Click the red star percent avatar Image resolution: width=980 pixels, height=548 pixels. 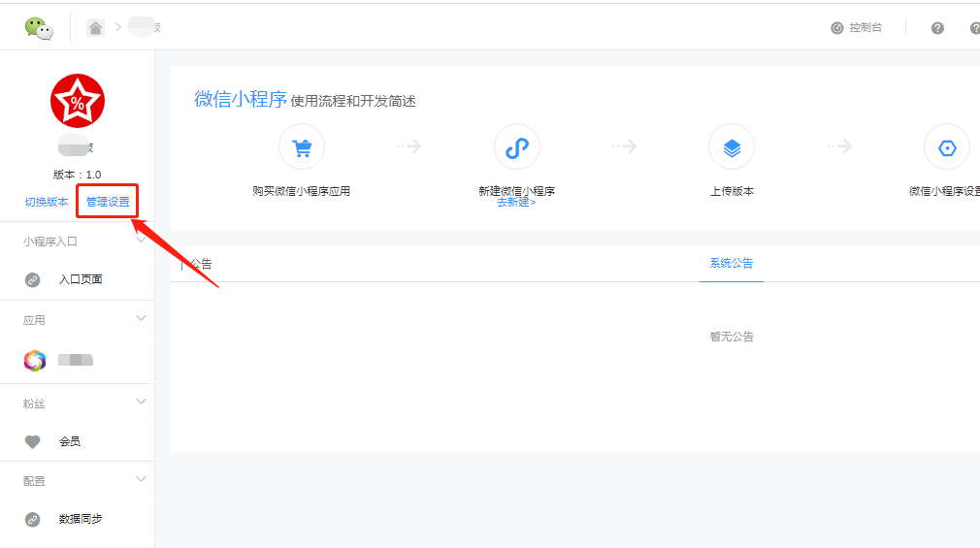point(78,101)
